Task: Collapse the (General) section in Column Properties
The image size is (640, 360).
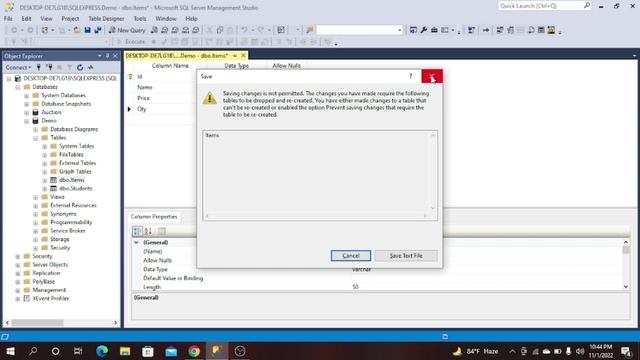Action: (136, 242)
